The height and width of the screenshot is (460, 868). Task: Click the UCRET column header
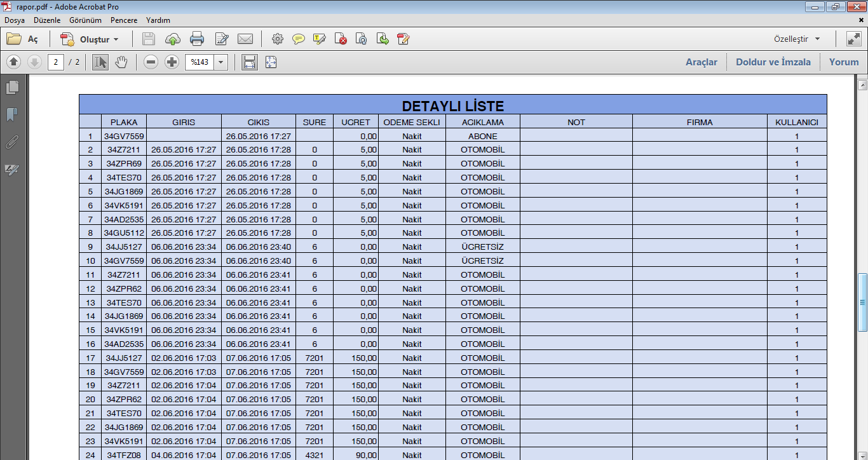[x=355, y=122]
